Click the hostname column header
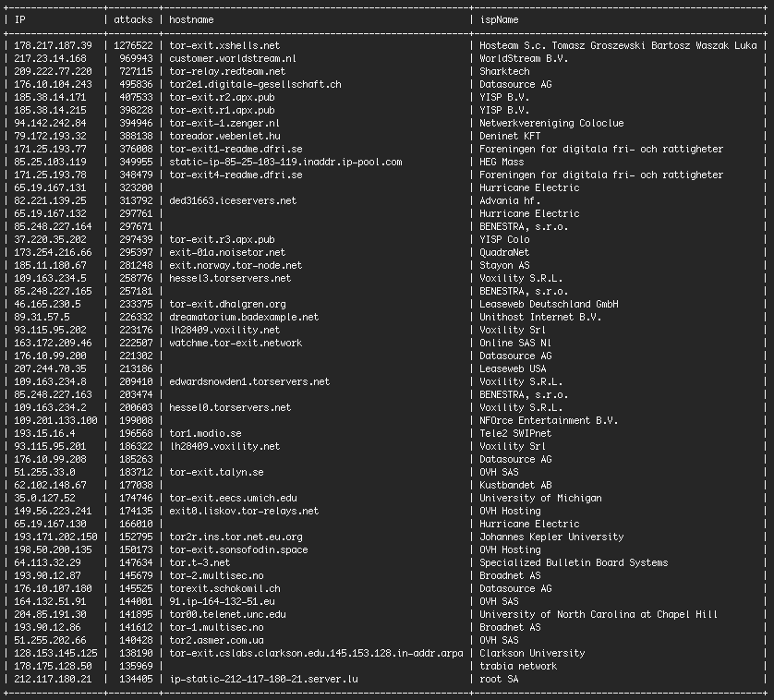This screenshot has height=700, width=774. click(x=195, y=19)
